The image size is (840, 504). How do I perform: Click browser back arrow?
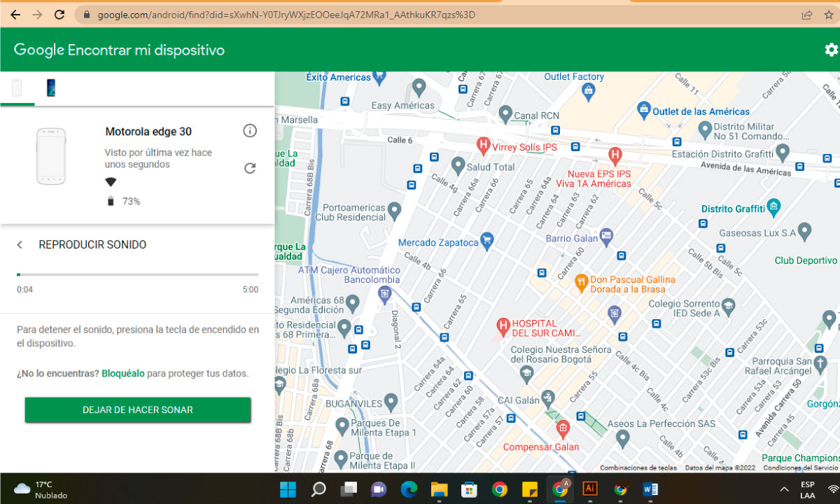point(15,14)
